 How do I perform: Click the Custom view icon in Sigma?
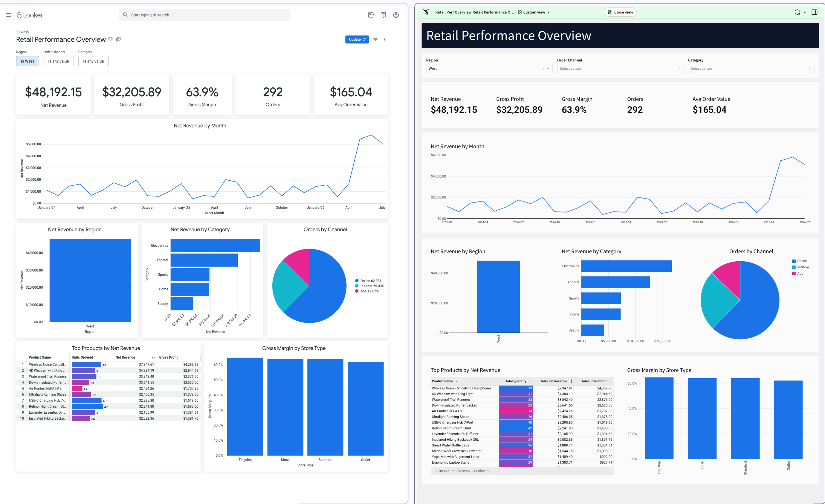pos(520,12)
